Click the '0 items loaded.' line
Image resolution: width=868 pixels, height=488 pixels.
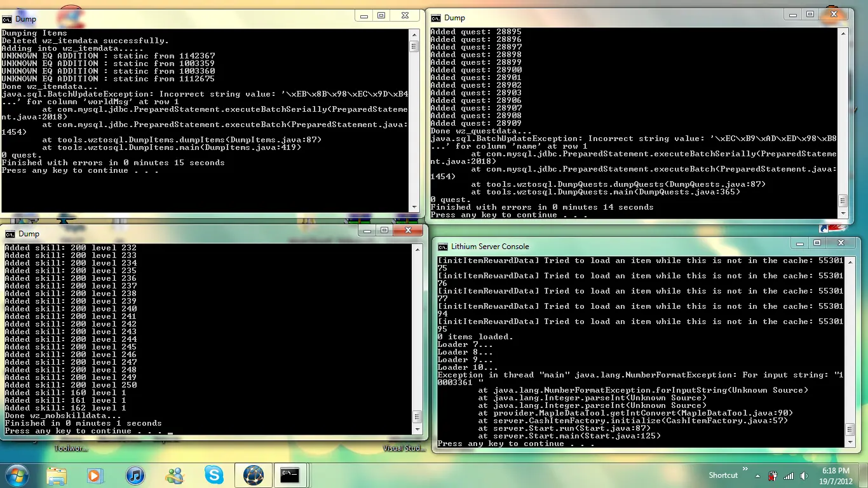[475, 337]
